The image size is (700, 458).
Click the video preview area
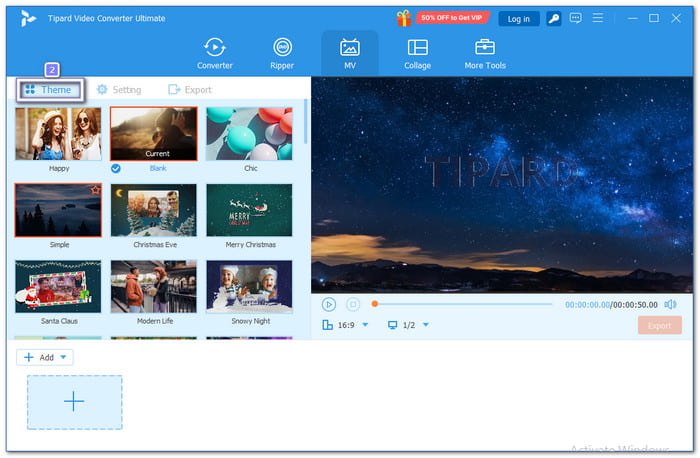click(x=502, y=185)
